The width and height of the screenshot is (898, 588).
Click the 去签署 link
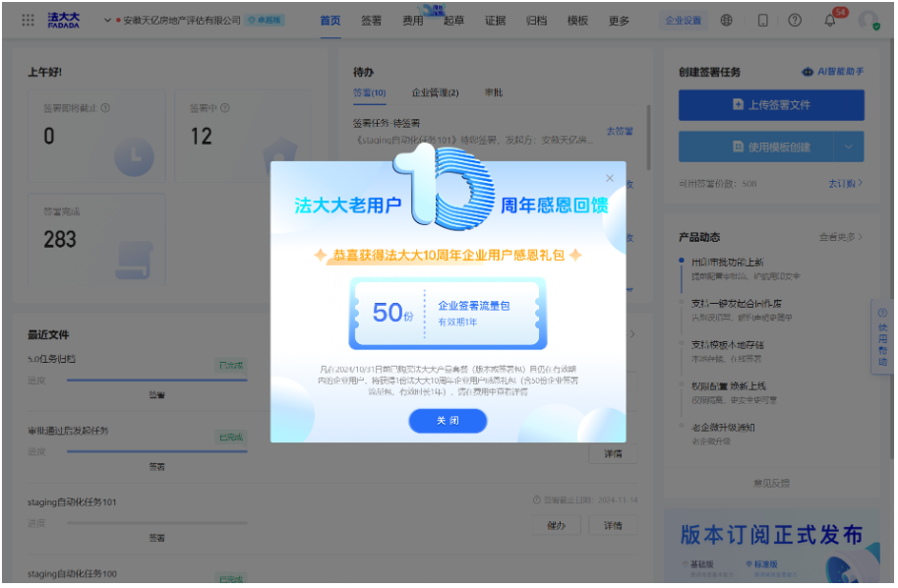pyautogui.click(x=622, y=132)
